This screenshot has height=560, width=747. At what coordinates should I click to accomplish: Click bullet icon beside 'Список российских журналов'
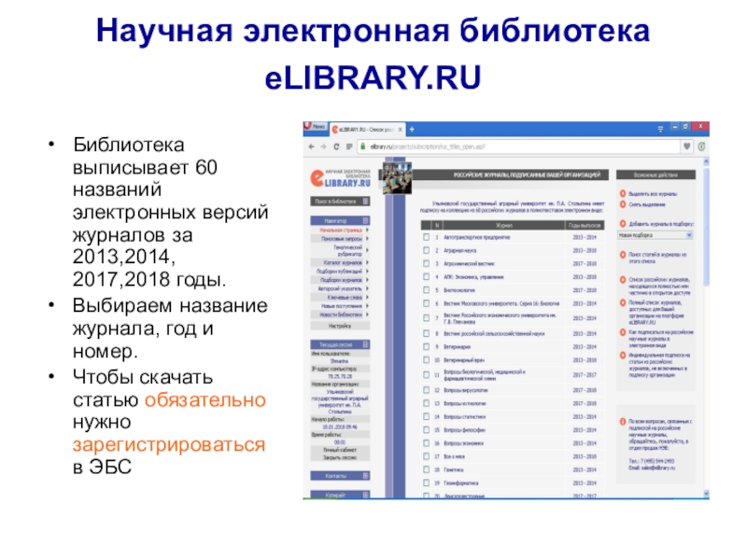click(x=623, y=279)
